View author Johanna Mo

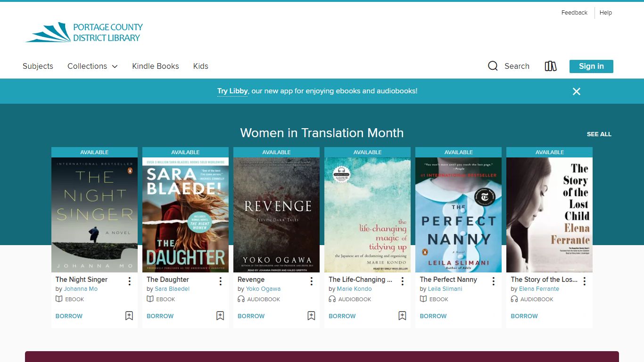pos(81,289)
